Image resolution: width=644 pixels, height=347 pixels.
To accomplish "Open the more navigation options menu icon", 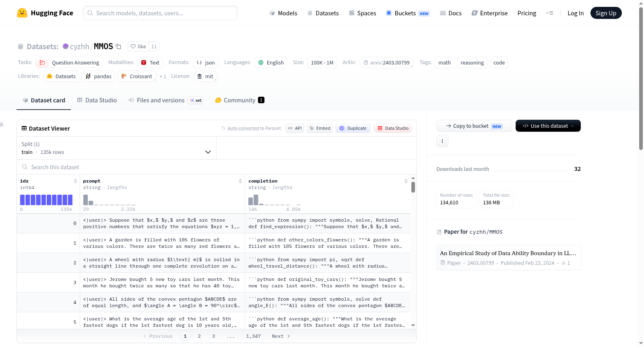I will click(549, 13).
